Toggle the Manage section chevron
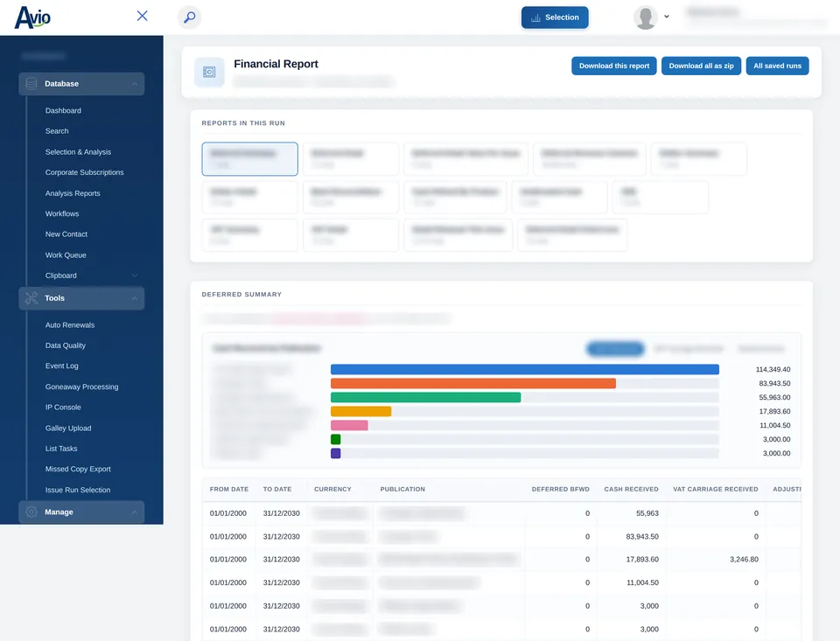Viewport: 840px width, 641px height. coord(135,512)
